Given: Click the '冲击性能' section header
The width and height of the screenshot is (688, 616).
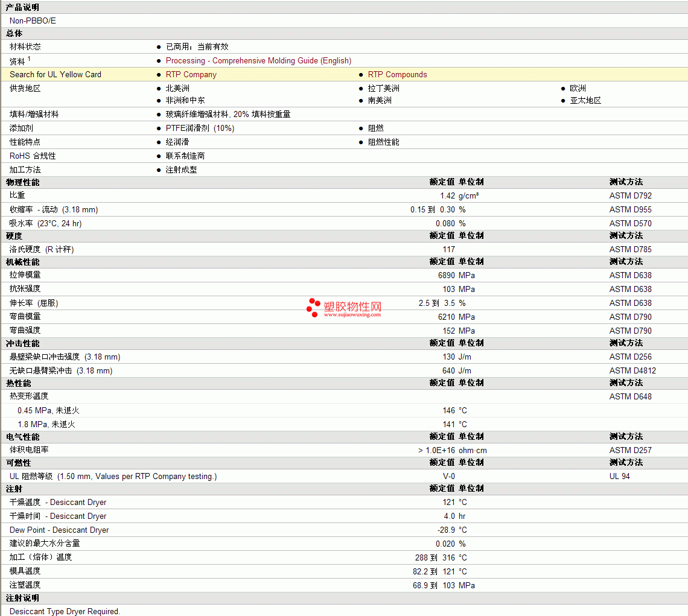Looking at the screenshot, I should pyautogui.click(x=22, y=344).
